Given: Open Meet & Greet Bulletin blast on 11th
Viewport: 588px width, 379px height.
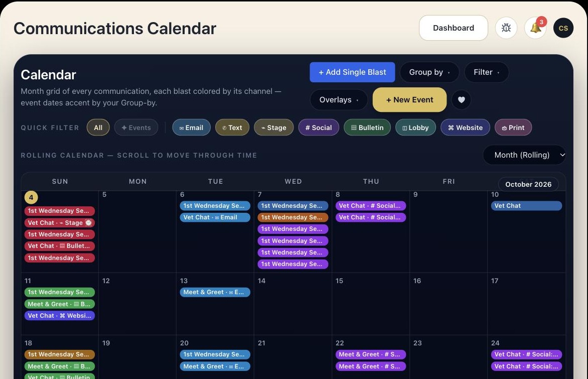Looking at the screenshot, I should point(60,304).
